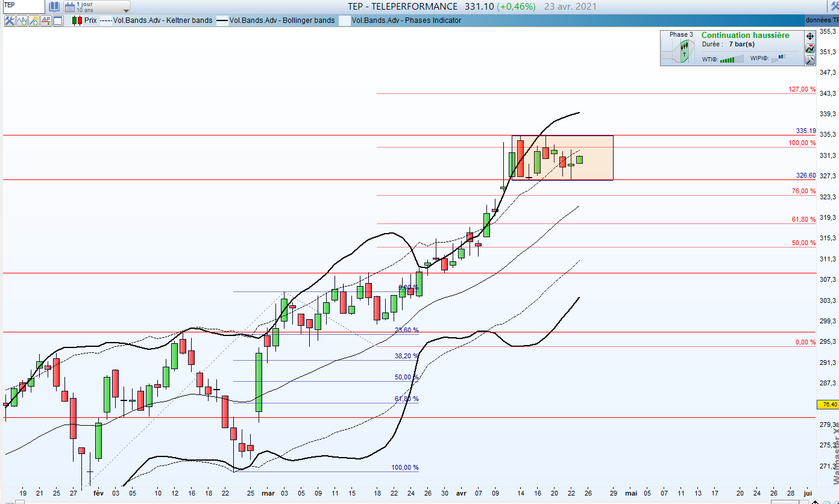
Task: Click the blue 38,20 % retracement label
Action: (x=406, y=356)
